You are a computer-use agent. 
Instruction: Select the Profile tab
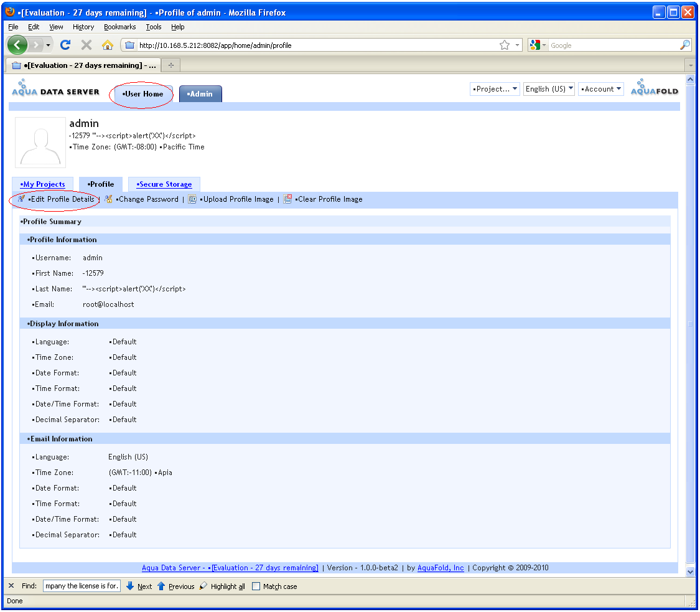pyautogui.click(x=101, y=184)
